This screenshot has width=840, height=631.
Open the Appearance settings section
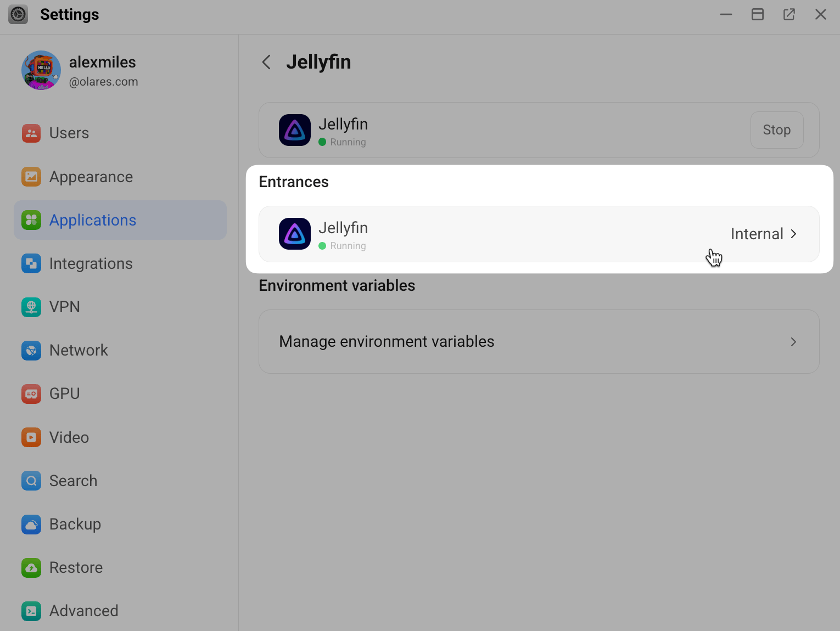120,177
